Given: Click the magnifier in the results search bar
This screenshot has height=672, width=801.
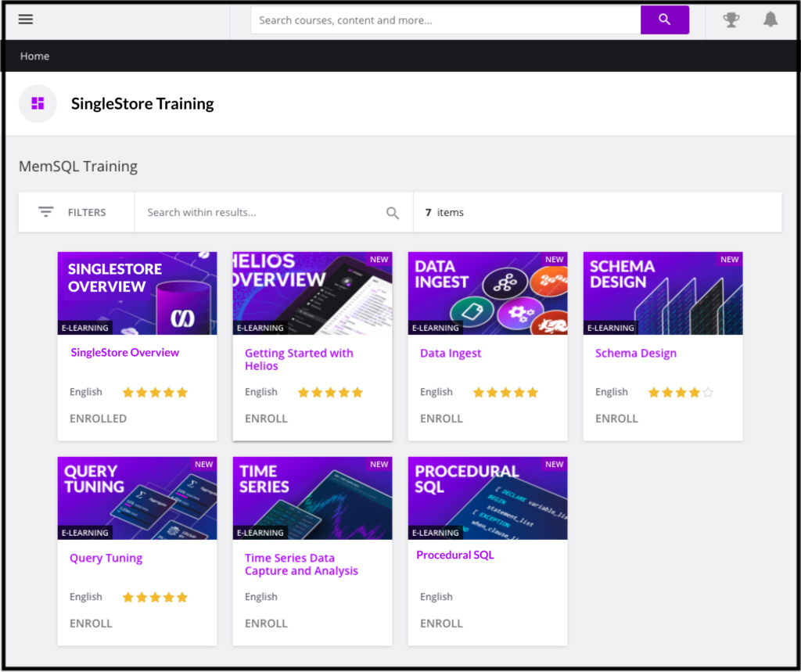Looking at the screenshot, I should pos(392,211).
